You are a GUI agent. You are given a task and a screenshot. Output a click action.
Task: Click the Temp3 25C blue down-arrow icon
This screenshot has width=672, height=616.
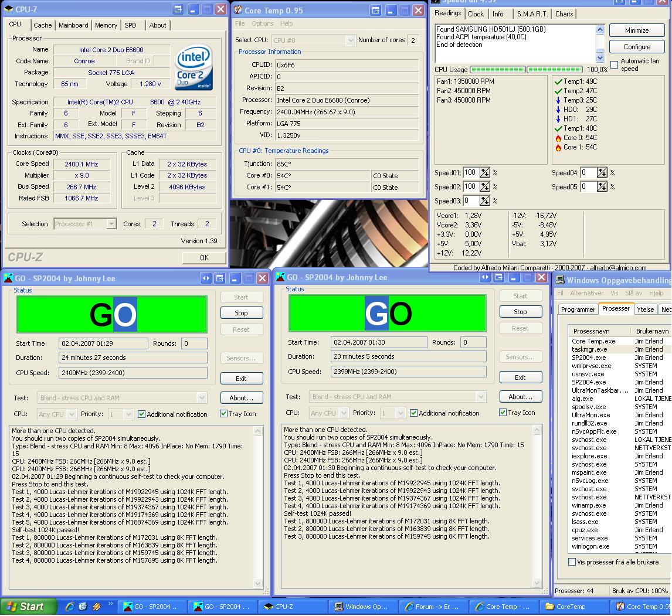558,100
